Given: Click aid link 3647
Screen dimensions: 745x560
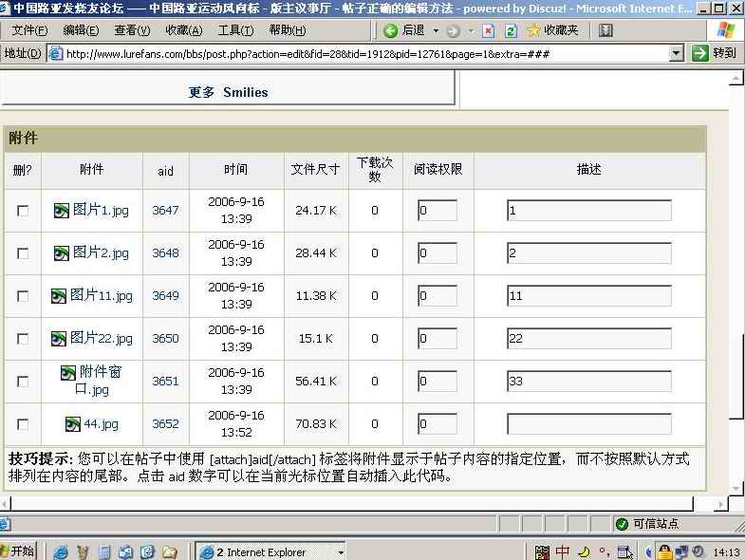Looking at the screenshot, I should click(x=165, y=211).
